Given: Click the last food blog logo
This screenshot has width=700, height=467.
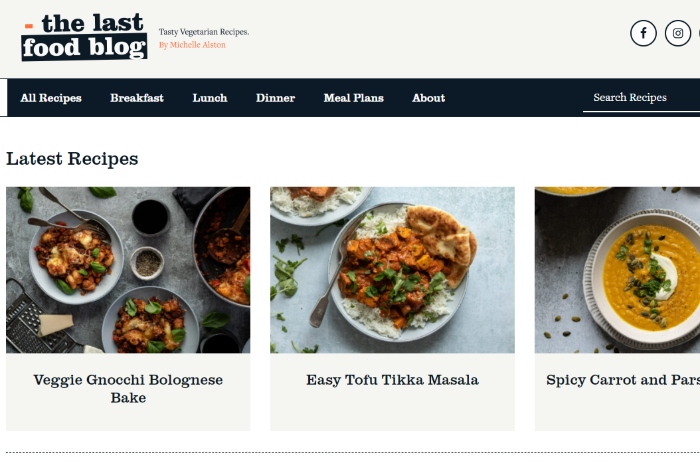Looking at the screenshot, I should [84, 36].
